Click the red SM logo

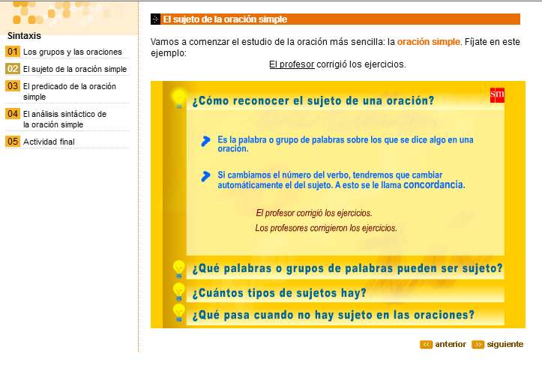pos(497,95)
